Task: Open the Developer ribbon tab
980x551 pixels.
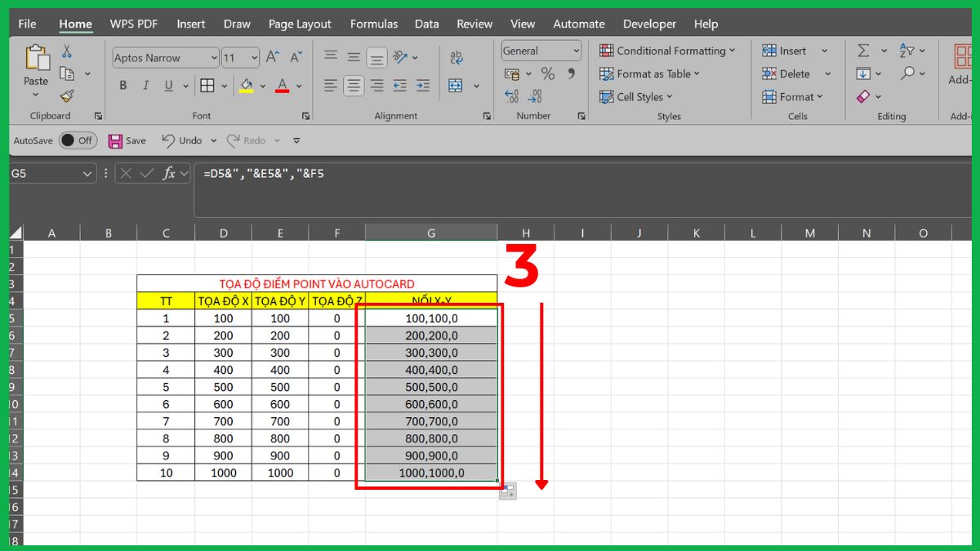Action: (649, 24)
